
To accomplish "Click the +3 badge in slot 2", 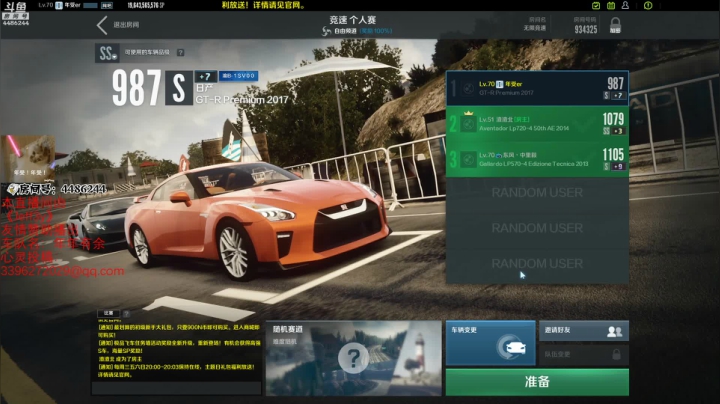I will 619,131.
